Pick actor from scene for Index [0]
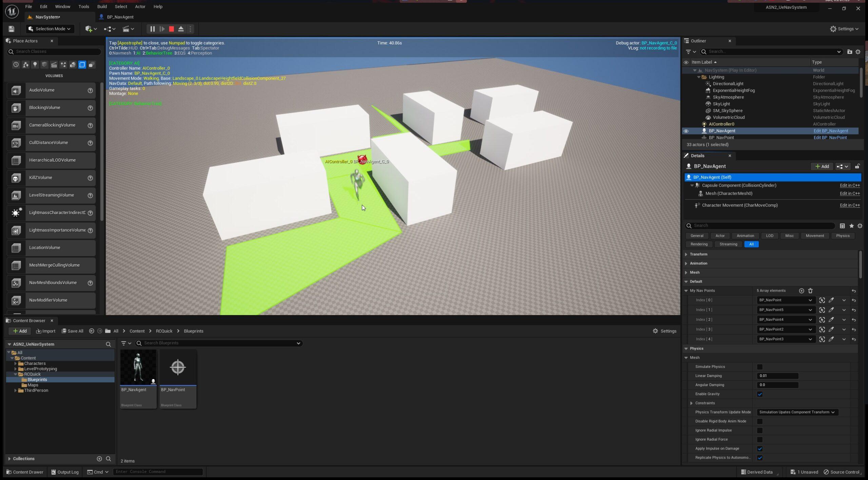868x480 pixels. pyautogui.click(x=831, y=300)
